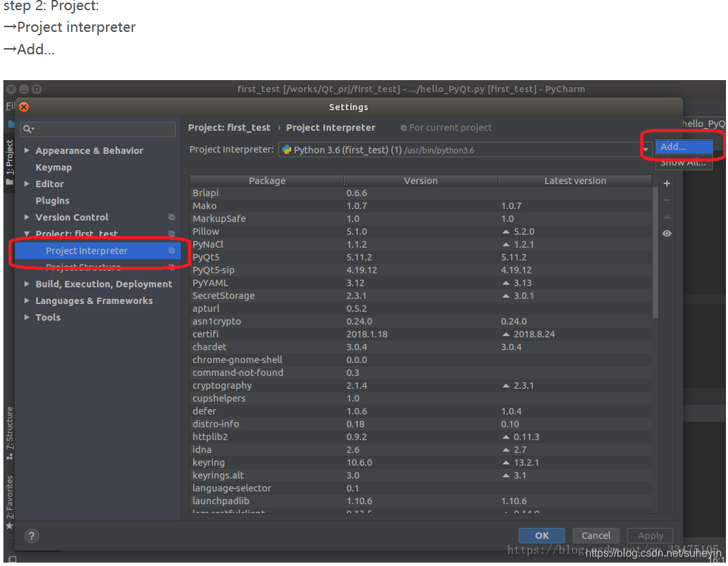The height and width of the screenshot is (566, 728).
Task: Click the upgrade package arrow icon
Action: coord(667,217)
